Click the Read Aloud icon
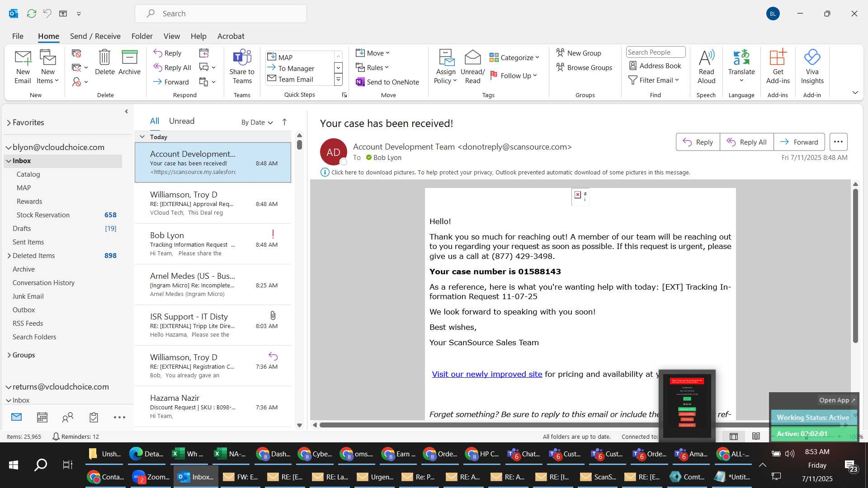This screenshot has width=868, height=488. pyautogui.click(x=706, y=57)
